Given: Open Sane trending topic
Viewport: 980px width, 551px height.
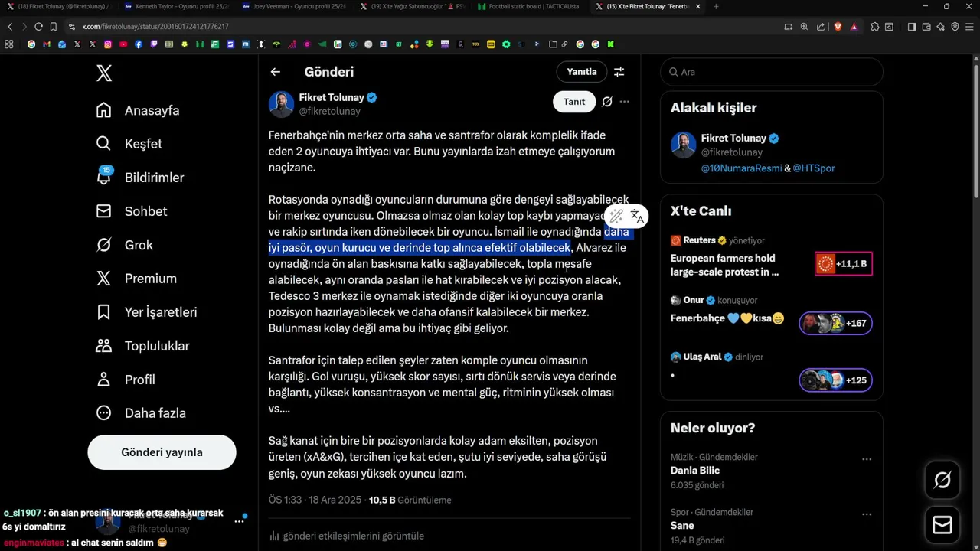Looking at the screenshot, I should click(x=682, y=526).
